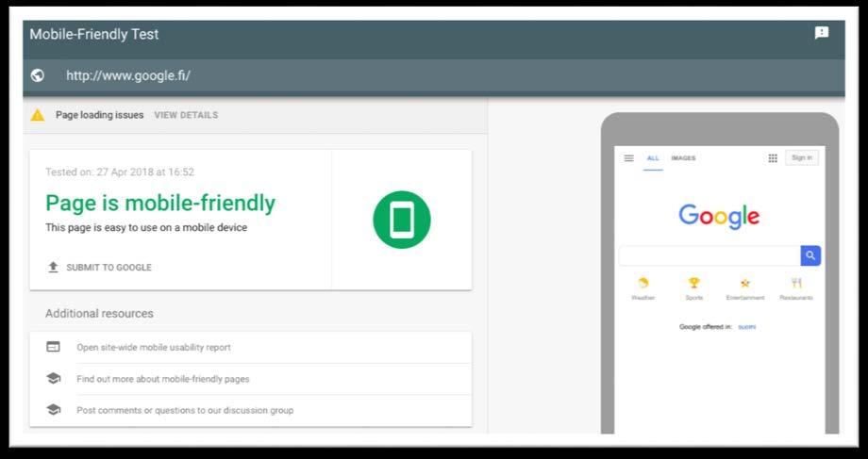
Task: Click the Additional resources heading
Action: coord(99,313)
